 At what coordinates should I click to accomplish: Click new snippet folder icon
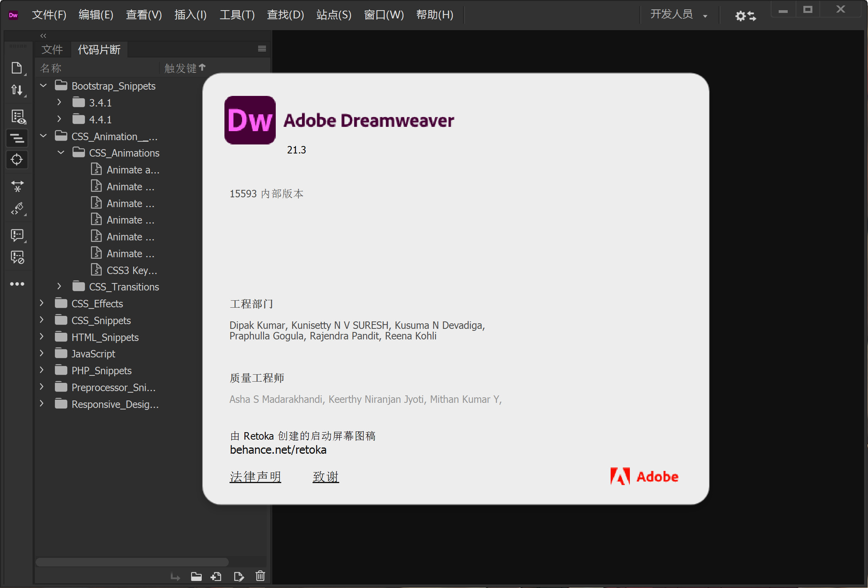tap(196, 576)
